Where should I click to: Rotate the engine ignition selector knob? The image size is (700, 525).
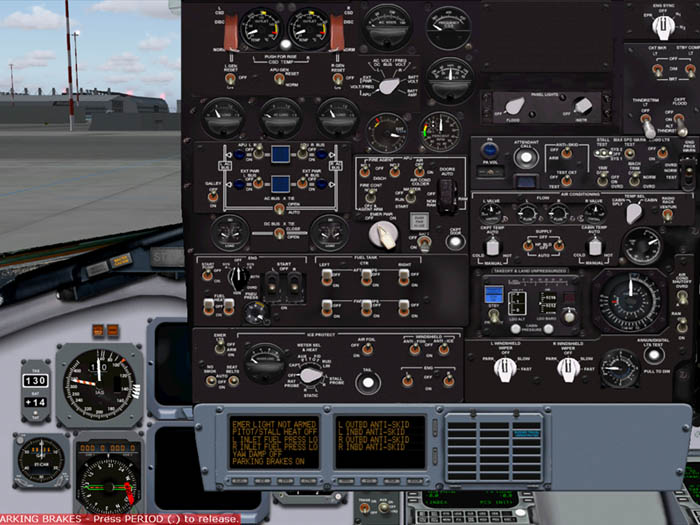point(238,278)
